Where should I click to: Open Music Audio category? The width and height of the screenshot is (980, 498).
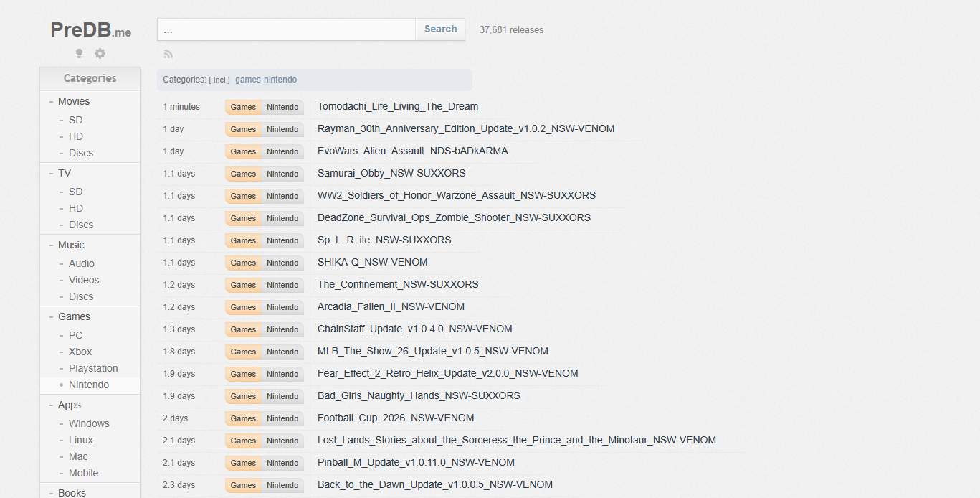pyautogui.click(x=82, y=263)
